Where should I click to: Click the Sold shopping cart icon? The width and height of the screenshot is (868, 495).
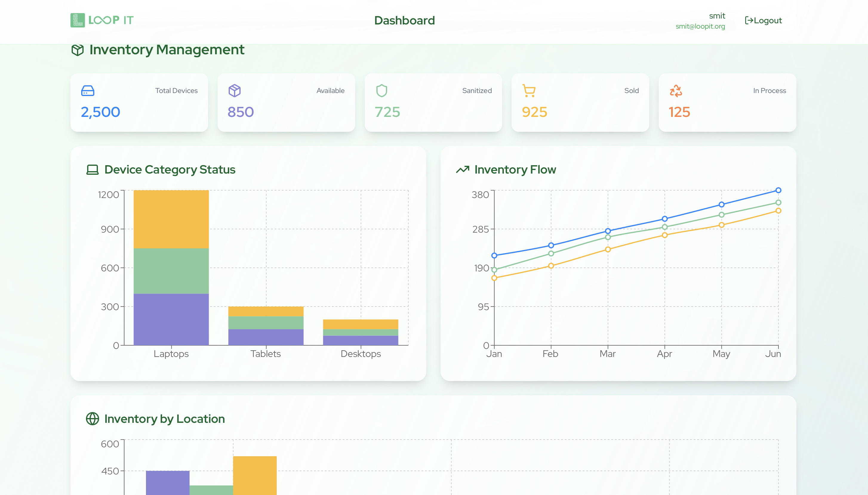coord(529,91)
